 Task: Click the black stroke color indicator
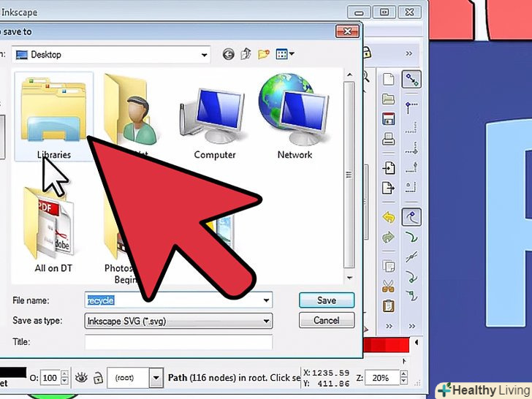pyautogui.click(x=13, y=372)
